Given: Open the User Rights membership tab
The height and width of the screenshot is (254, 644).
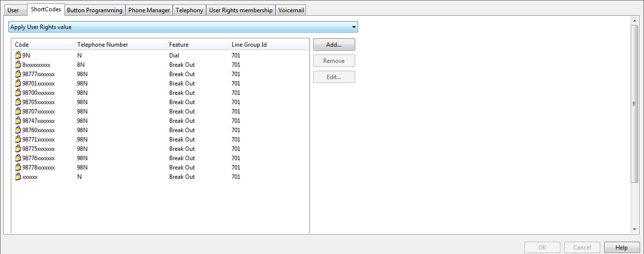Looking at the screenshot, I should coord(241,10).
